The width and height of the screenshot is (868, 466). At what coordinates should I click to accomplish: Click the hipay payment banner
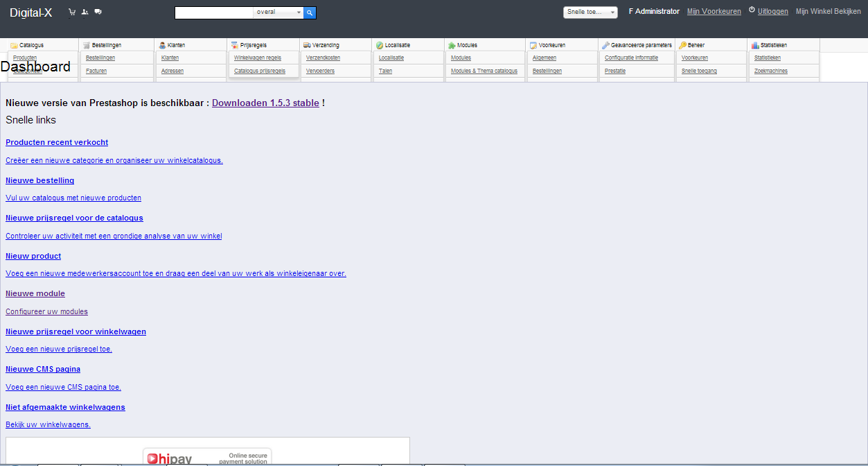click(x=208, y=456)
